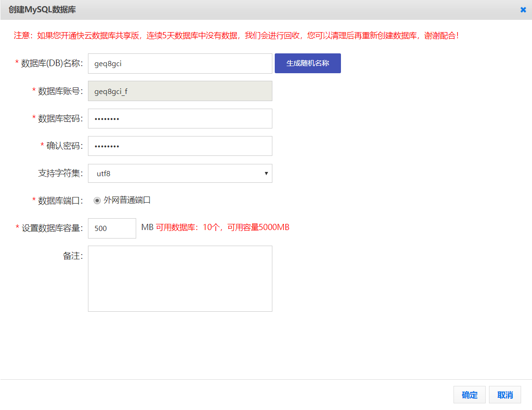Click the dialog title 创建MySQL数据库
Image resolution: width=532 pixels, height=410 pixels.
(42, 9)
